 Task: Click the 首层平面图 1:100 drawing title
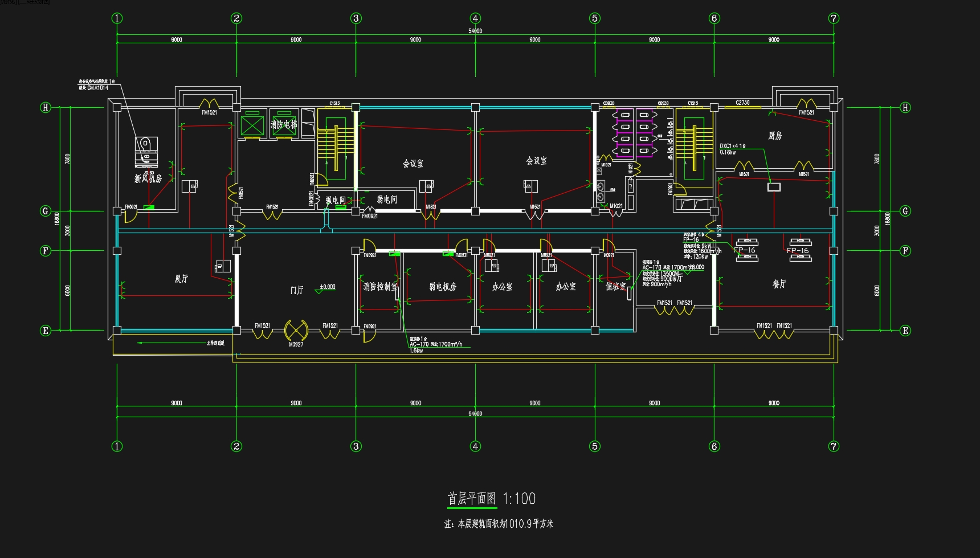coord(491,499)
